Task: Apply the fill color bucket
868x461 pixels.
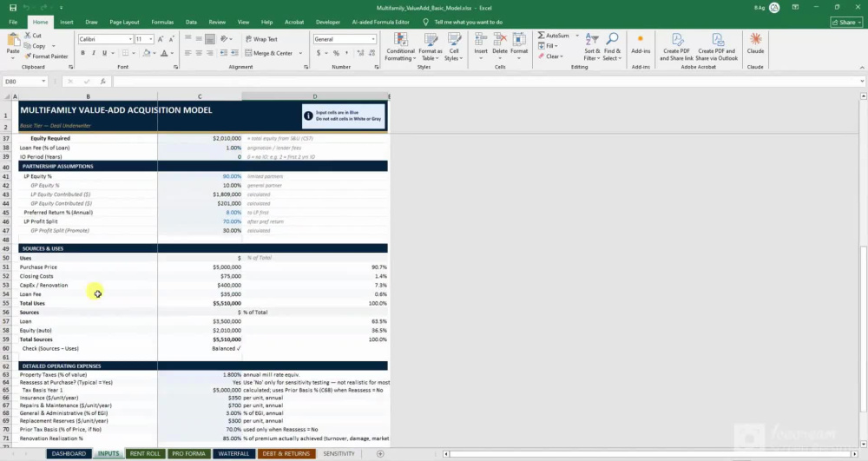Action: (x=146, y=53)
